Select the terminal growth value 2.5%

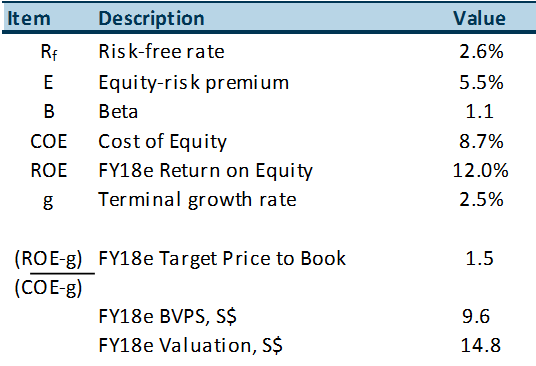481,200
